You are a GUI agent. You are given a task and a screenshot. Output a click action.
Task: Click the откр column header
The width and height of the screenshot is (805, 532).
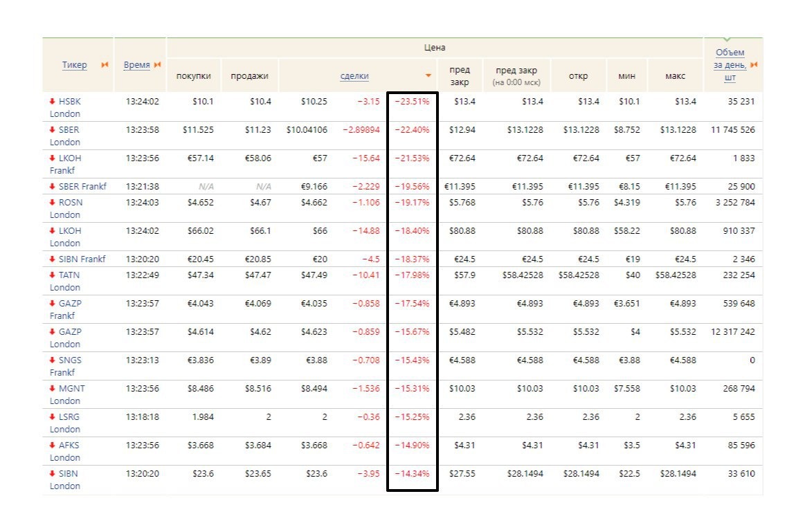pyautogui.click(x=578, y=76)
